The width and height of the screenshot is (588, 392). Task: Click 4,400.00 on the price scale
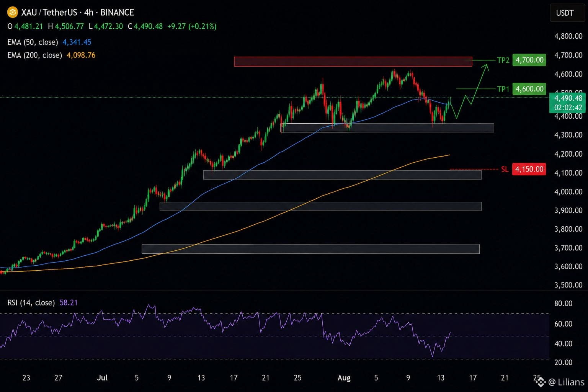(x=568, y=116)
